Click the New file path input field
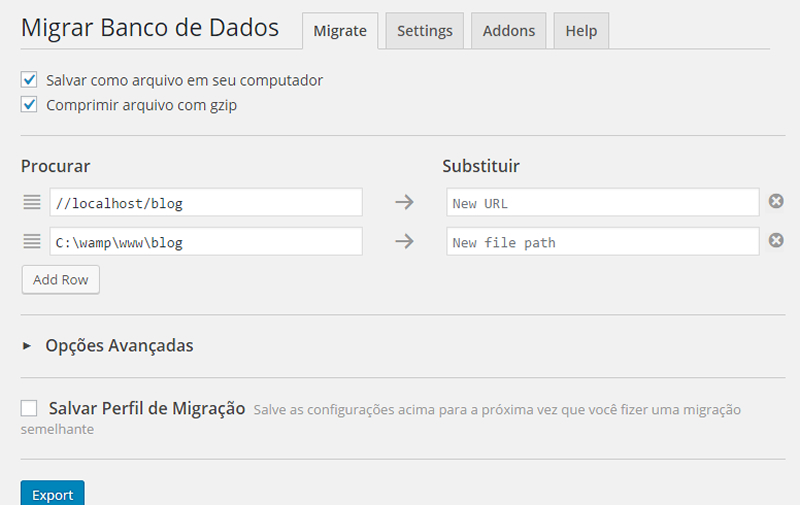This screenshot has width=800, height=505. [603, 242]
